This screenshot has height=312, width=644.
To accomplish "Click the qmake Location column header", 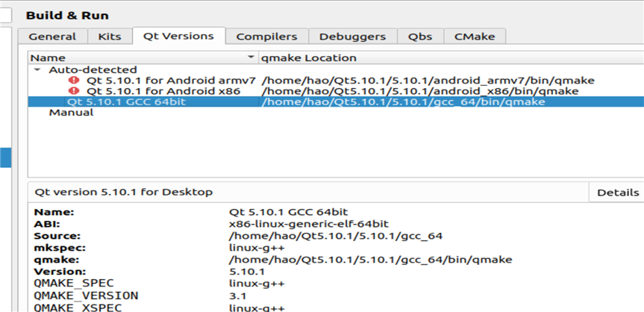I will [451, 58].
